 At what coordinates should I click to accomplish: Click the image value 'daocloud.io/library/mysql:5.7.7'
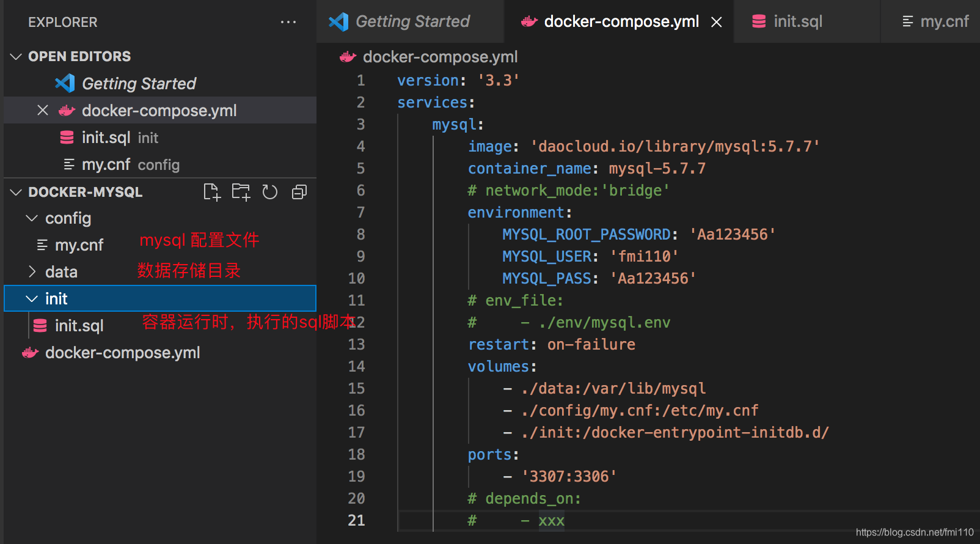click(x=675, y=147)
